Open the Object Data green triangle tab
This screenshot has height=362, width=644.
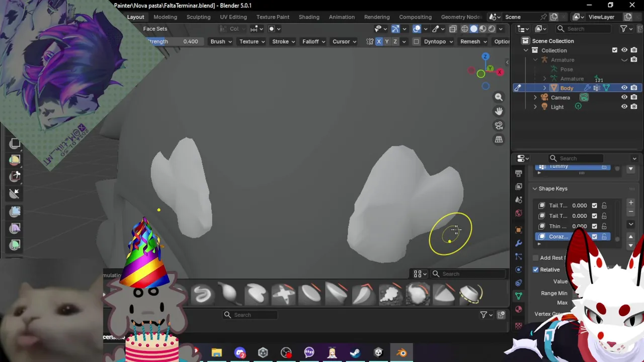(x=519, y=296)
